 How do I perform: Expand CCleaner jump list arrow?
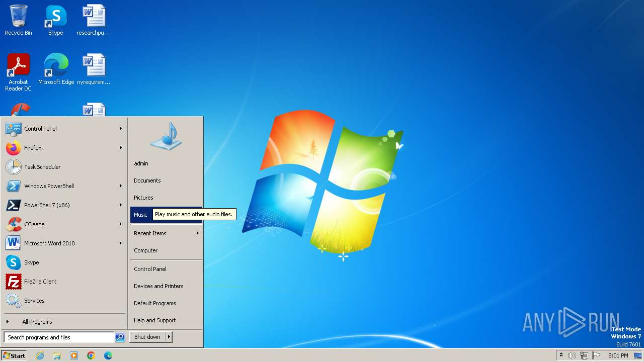(121, 224)
